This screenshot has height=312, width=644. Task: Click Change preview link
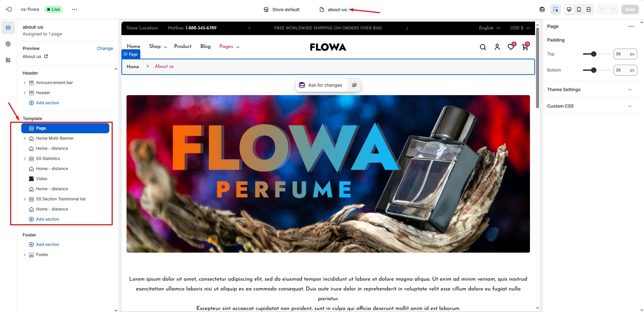[105, 49]
